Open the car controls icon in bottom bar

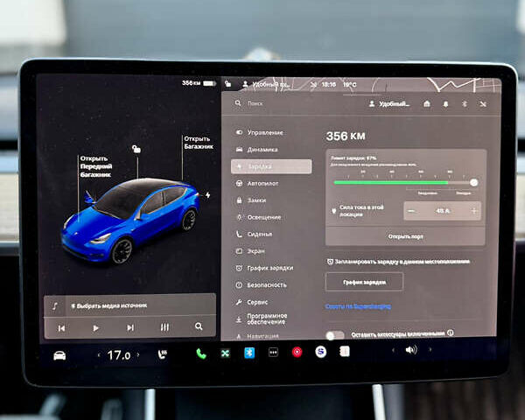click(59, 355)
